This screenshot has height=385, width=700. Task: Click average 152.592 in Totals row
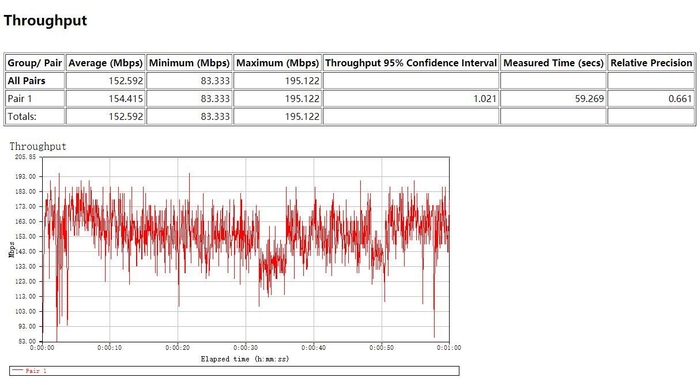click(x=126, y=117)
